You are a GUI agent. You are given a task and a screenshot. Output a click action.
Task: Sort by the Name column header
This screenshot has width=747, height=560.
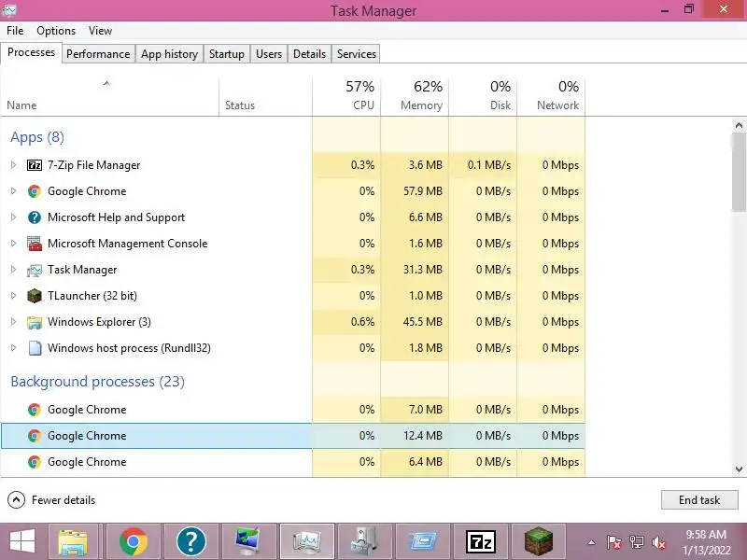click(x=109, y=97)
